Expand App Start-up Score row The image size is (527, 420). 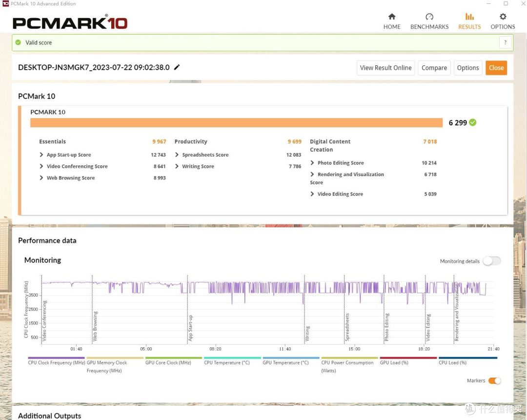click(41, 155)
